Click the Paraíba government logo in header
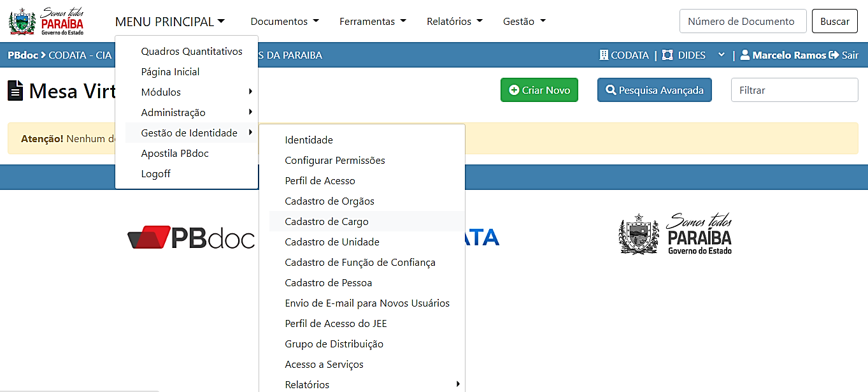Viewport: 868px width, 392px height. [46, 21]
